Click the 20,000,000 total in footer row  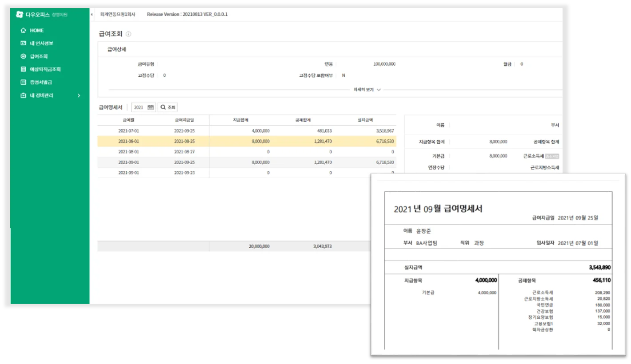259,246
